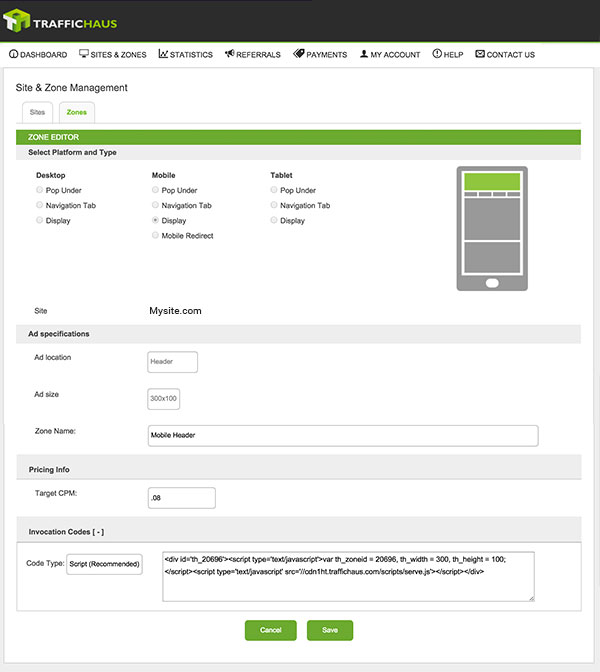Select Mobile Display radio button

(x=155, y=220)
